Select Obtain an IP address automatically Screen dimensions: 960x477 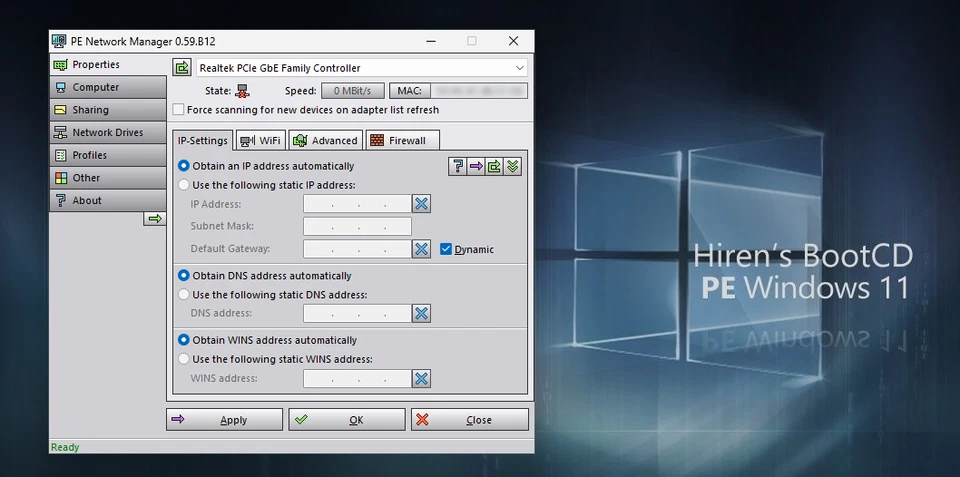(183, 166)
